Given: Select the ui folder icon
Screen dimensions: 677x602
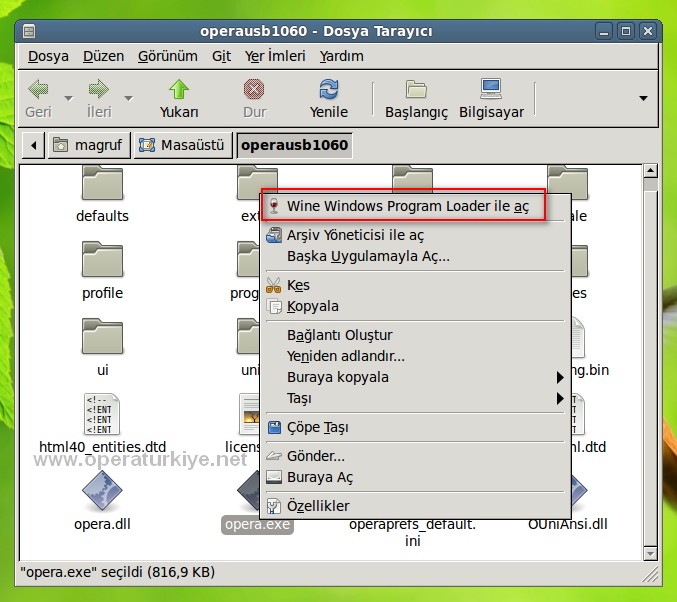Looking at the screenshot, I should 102,336.
